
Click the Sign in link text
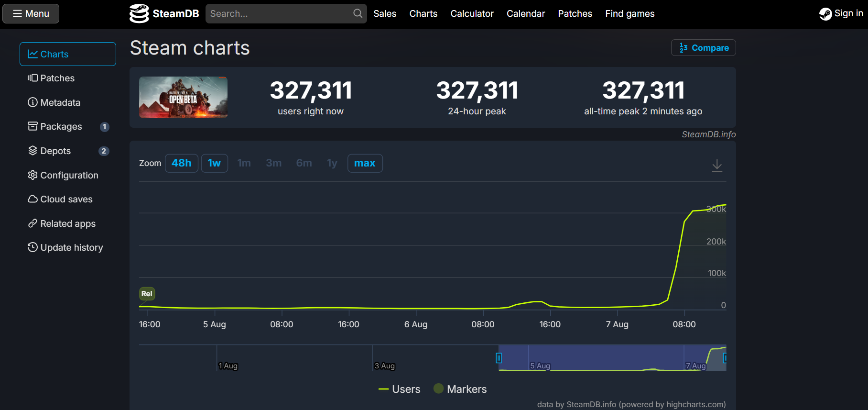[x=848, y=13]
